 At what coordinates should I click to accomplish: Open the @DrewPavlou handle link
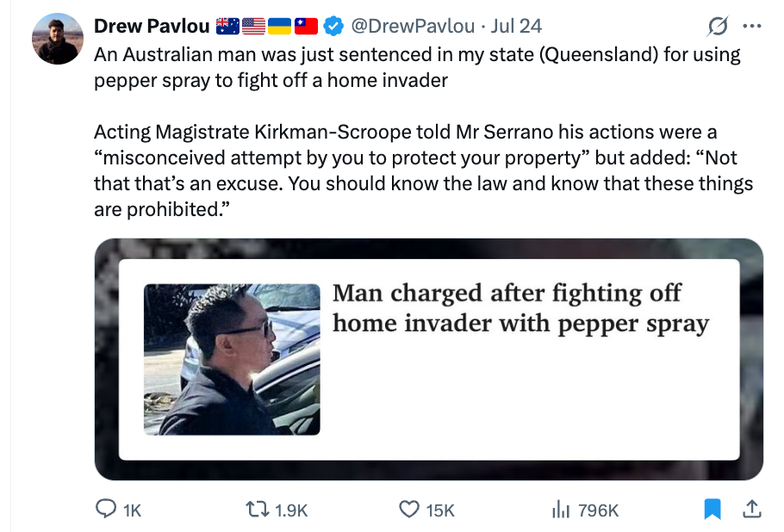413,26
